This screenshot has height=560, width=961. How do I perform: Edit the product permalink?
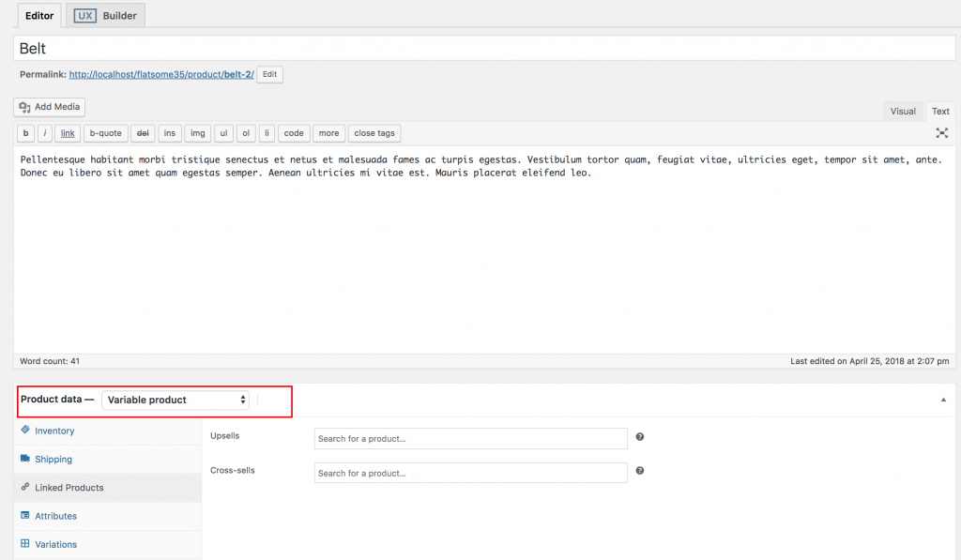269,74
